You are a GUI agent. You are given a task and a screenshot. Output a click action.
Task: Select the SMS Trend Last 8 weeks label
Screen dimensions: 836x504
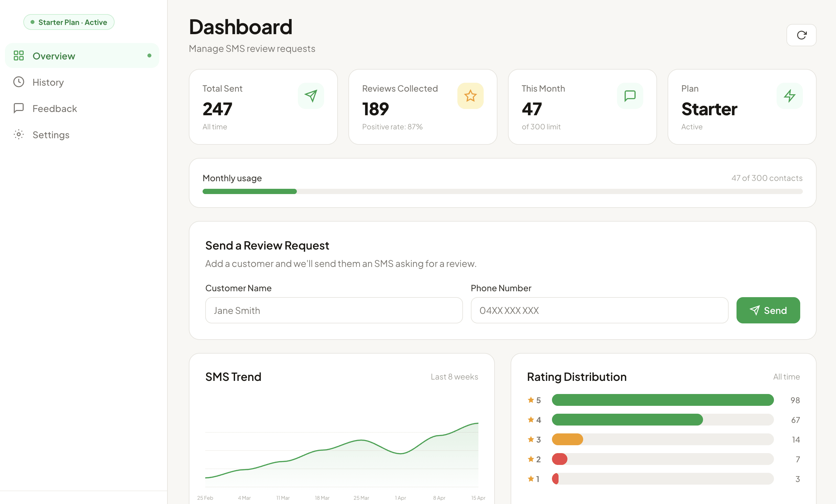coord(454,377)
